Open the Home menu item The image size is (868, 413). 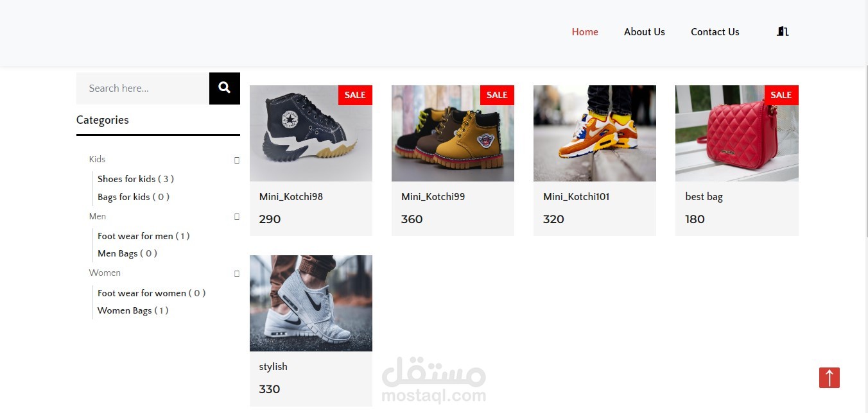point(585,32)
